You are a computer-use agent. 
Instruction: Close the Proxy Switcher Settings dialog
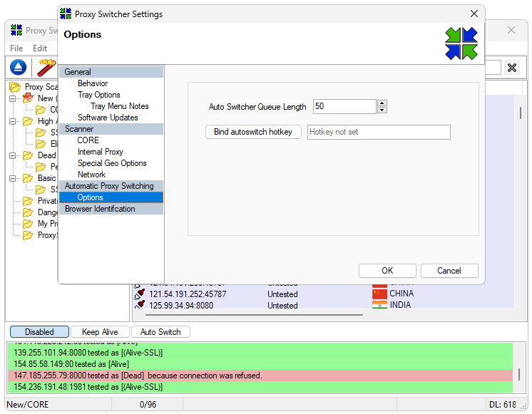[474, 14]
